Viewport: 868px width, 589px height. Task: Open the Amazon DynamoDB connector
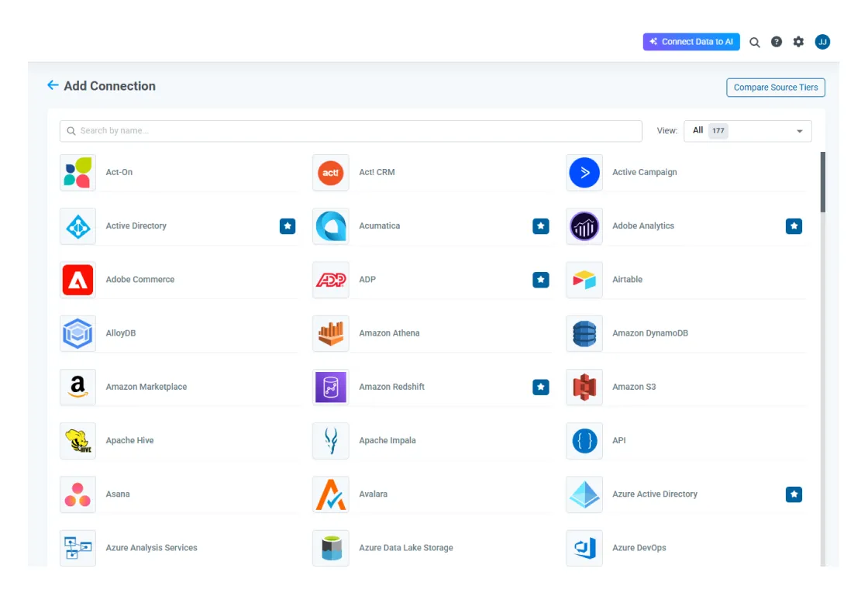[x=649, y=332]
